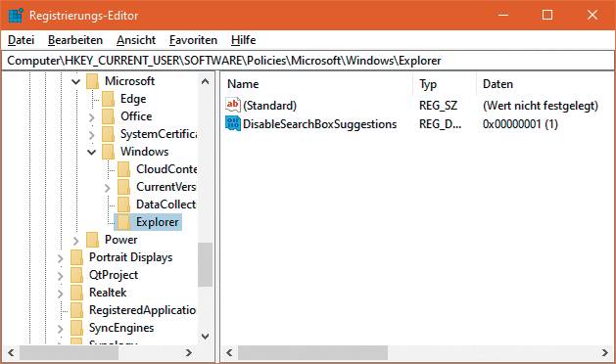This screenshot has width=616, height=364.
Task: Select the Power key label
Action: pyautogui.click(x=121, y=240)
